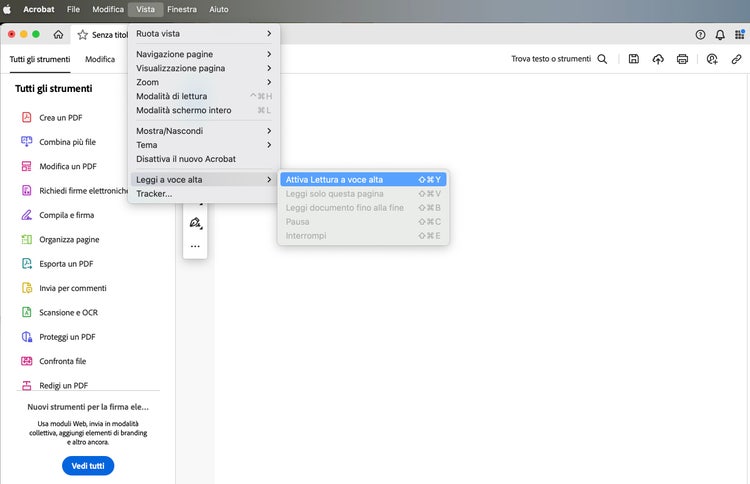Star the Senza titolo document tab

[x=83, y=34]
